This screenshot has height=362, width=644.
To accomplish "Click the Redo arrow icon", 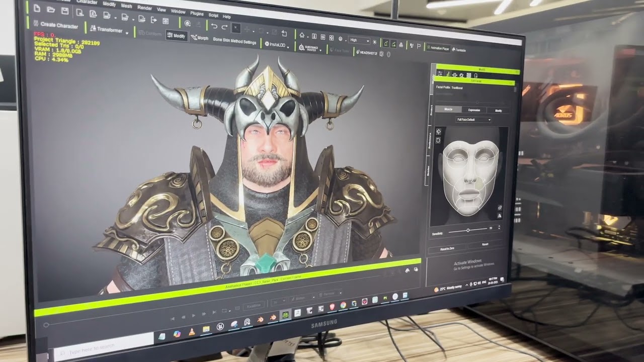I will coord(224,27).
